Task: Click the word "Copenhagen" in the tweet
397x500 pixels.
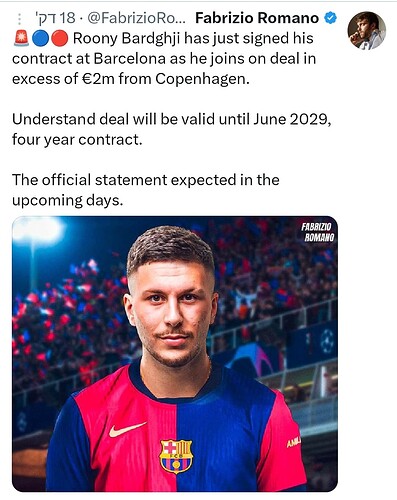Action: (202, 79)
